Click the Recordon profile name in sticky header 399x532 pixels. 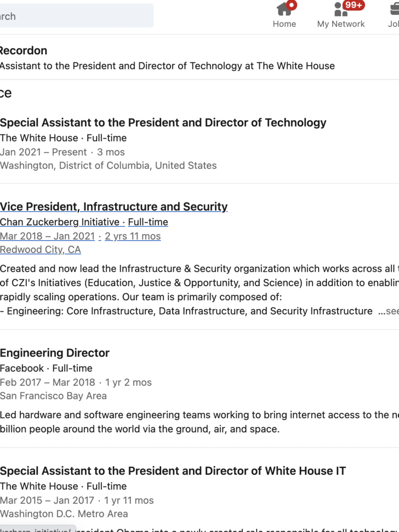click(x=23, y=51)
